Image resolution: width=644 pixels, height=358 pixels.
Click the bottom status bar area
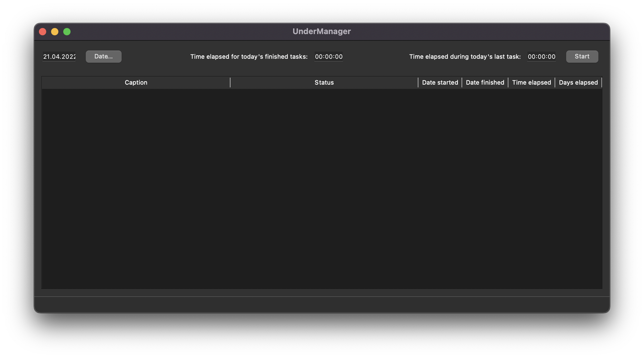pos(321,304)
